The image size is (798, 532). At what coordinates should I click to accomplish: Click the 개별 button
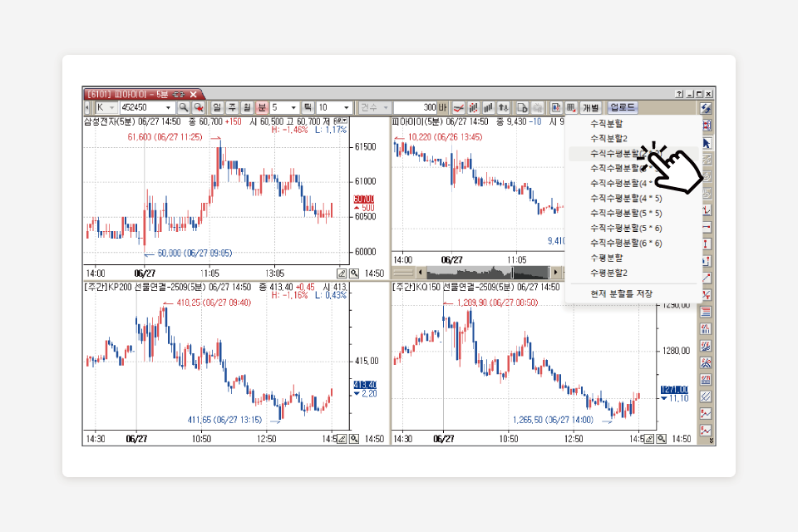pyautogui.click(x=590, y=108)
